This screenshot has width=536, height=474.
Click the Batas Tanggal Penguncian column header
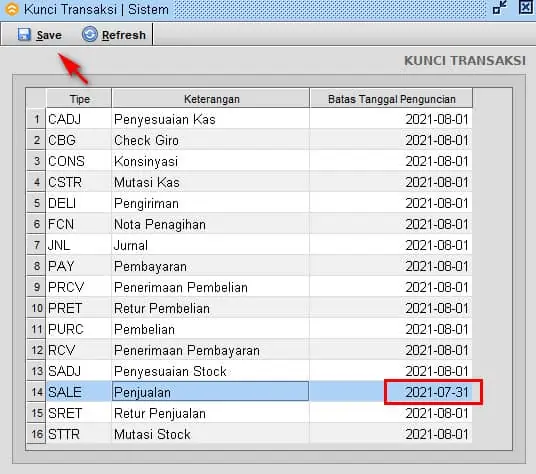(x=391, y=99)
